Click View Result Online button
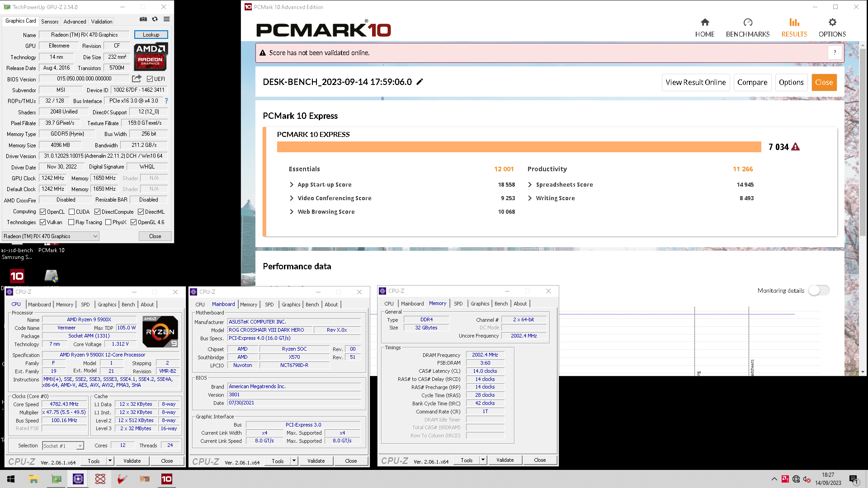This screenshot has width=868, height=488. pyautogui.click(x=696, y=82)
